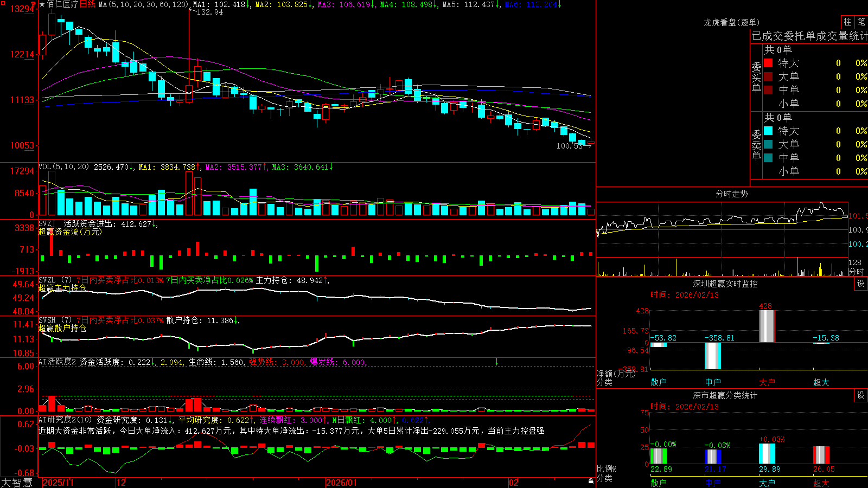Click the 132.94 high price annotation
The image size is (868, 488).
coord(209,12)
